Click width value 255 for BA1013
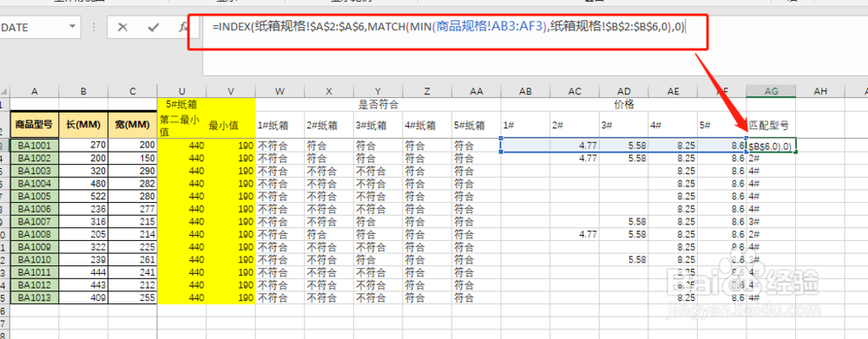 click(133, 297)
